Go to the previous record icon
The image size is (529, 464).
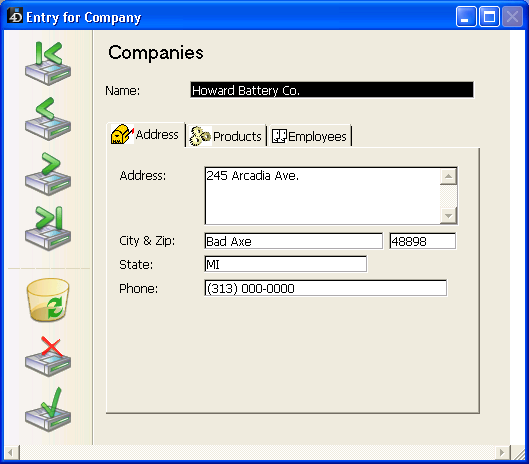[x=48, y=119]
